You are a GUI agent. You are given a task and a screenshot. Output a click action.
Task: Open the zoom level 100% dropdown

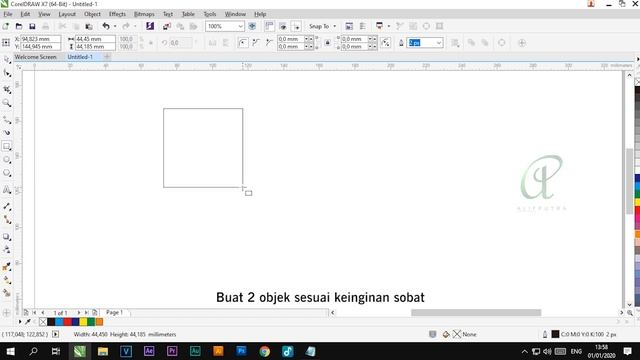[240, 26]
